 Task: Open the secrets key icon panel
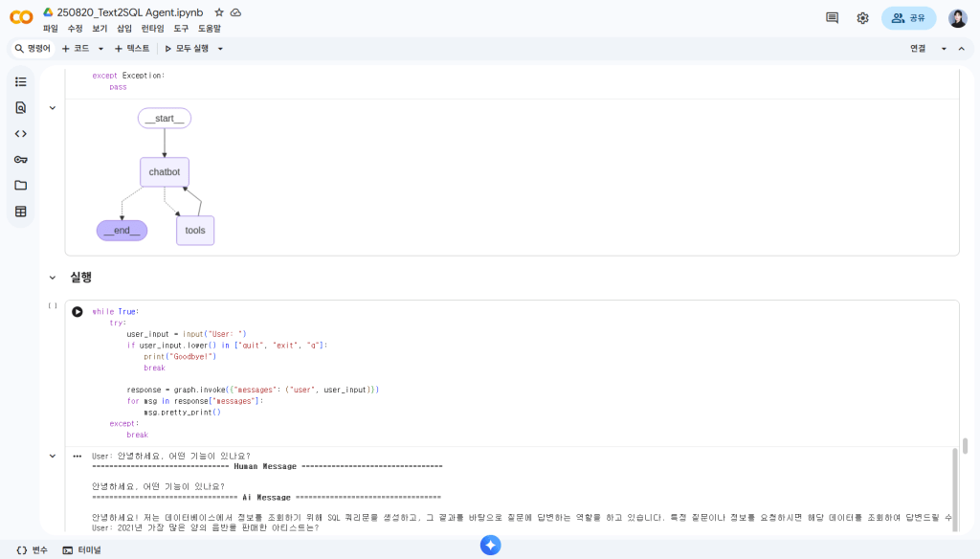(21, 160)
